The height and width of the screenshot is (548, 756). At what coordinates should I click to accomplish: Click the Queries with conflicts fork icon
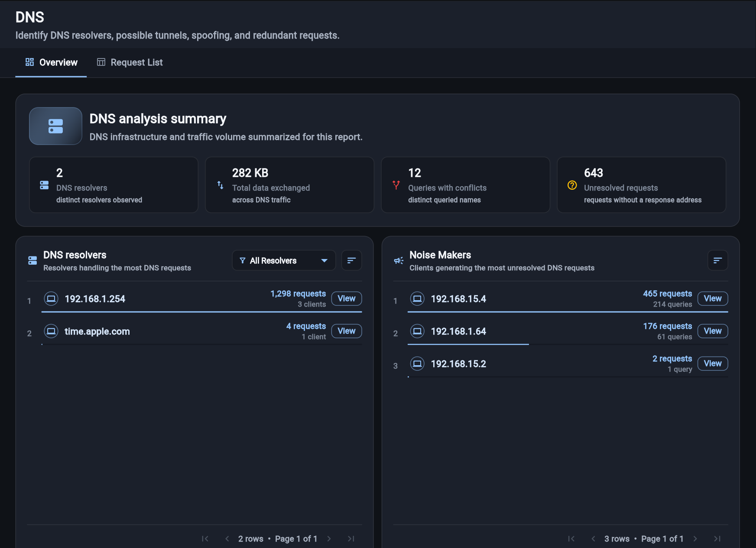point(396,185)
